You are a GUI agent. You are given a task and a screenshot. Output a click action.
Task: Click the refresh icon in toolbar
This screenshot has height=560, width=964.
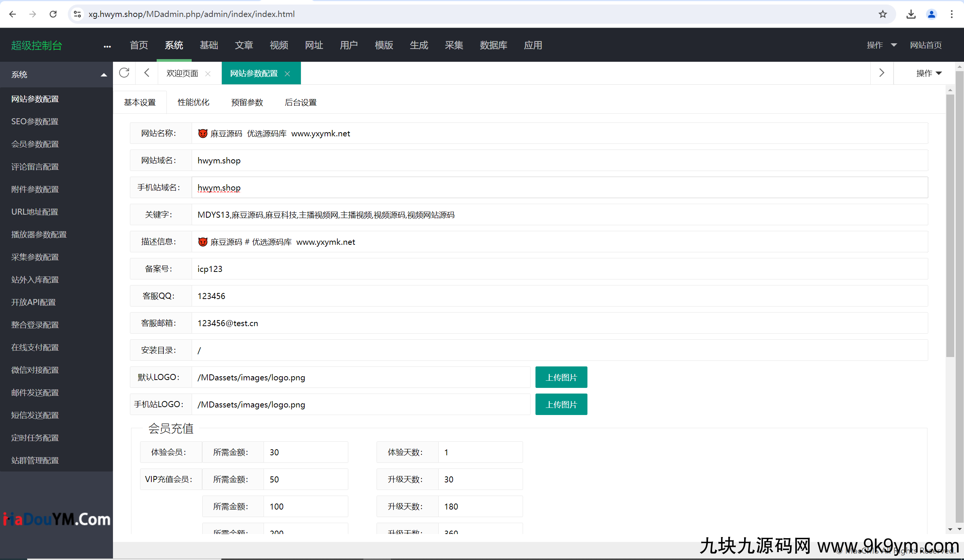click(x=124, y=73)
